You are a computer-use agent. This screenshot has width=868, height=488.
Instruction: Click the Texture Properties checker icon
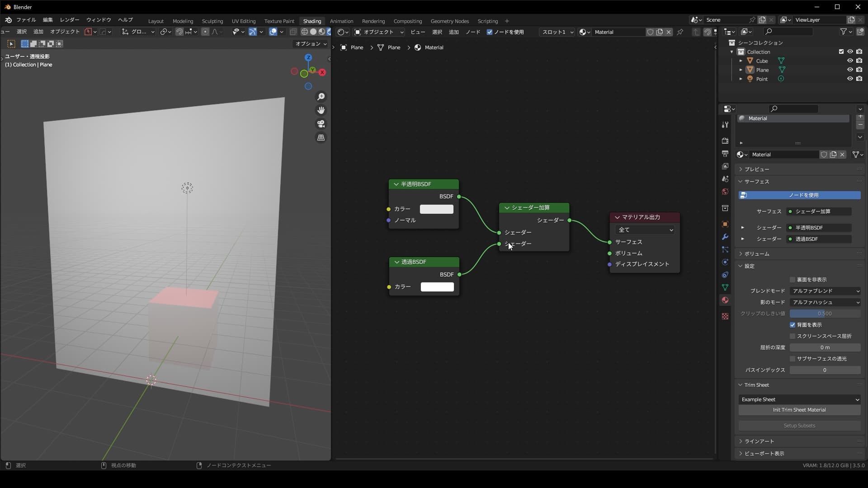[725, 316]
